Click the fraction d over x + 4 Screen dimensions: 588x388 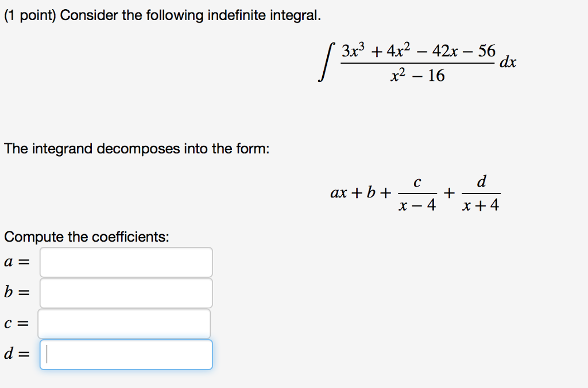coord(481,193)
